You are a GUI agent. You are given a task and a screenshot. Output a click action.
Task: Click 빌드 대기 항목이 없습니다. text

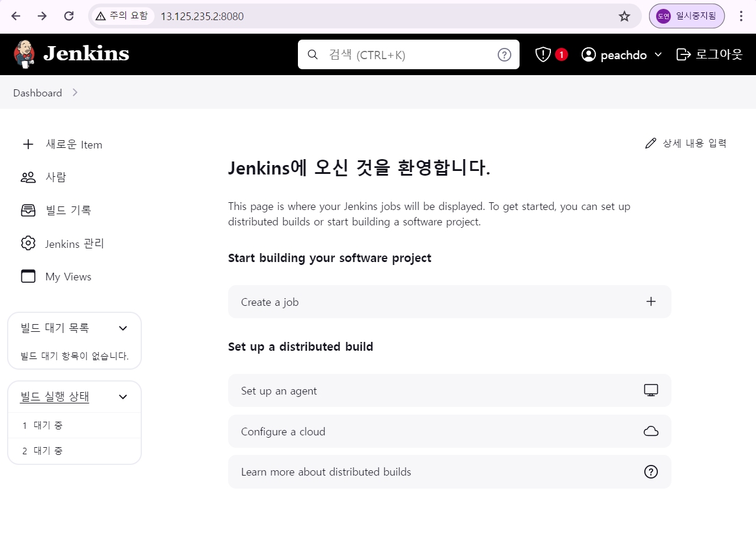pyautogui.click(x=74, y=356)
